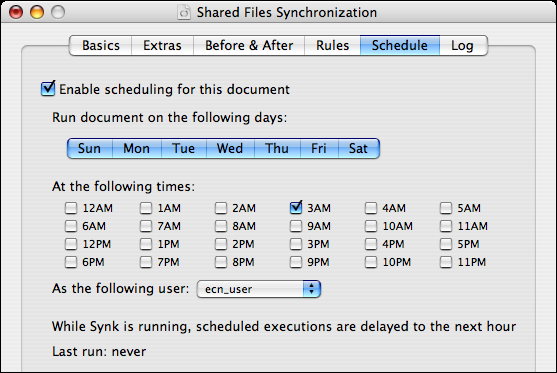Image resolution: width=557 pixels, height=373 pixels.
Task: Check the 2PM time checkbox
Action: pos(221,244)
